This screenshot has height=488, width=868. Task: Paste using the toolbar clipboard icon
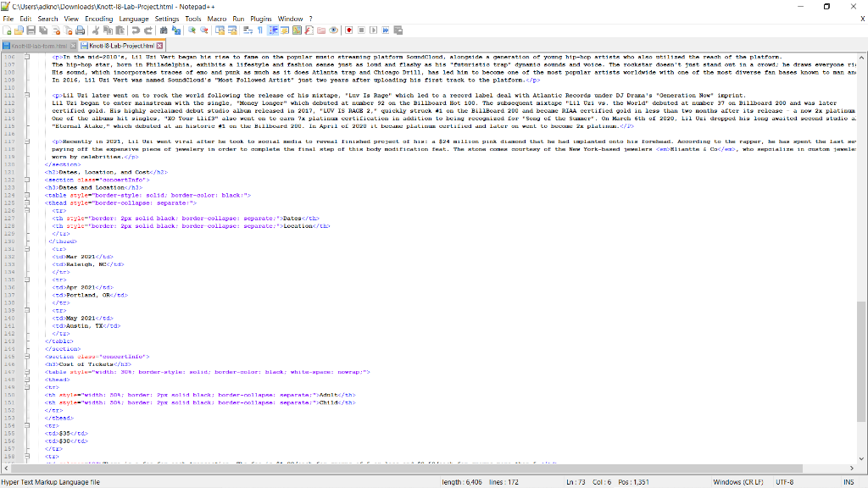(x=120, y=30)
